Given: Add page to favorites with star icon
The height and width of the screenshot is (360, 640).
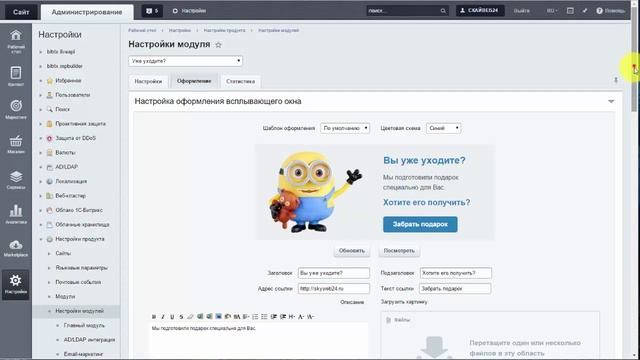Looking at the screenshot, I should (218, 45).
